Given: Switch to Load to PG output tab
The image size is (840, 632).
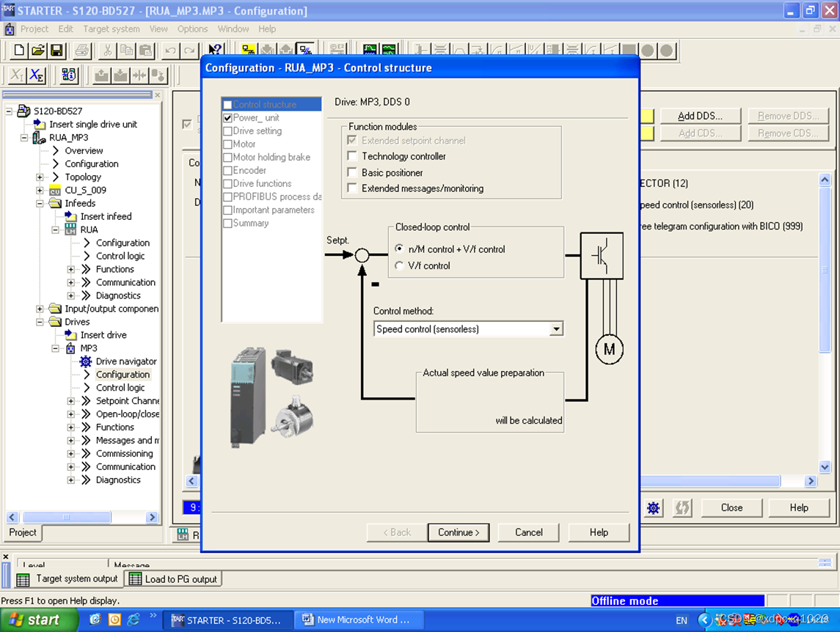Looking at the screenshot, I should point(174,579).
